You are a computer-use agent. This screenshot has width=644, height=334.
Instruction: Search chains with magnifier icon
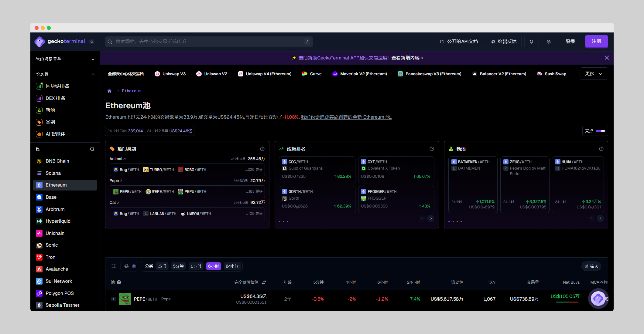tap(92, 149)
